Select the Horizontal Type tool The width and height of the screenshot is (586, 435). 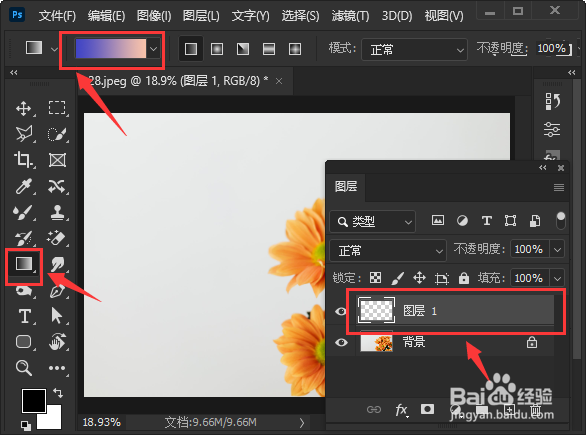25,316
